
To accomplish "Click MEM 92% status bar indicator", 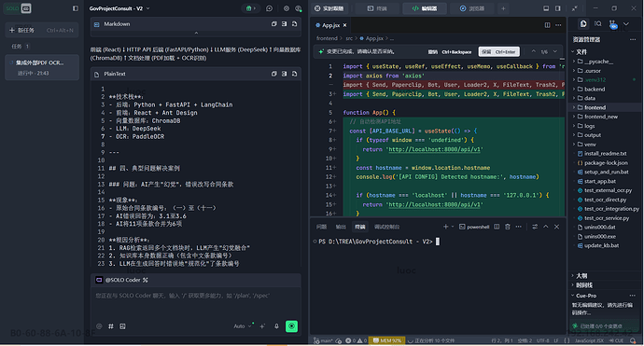I will pos(387,340).
